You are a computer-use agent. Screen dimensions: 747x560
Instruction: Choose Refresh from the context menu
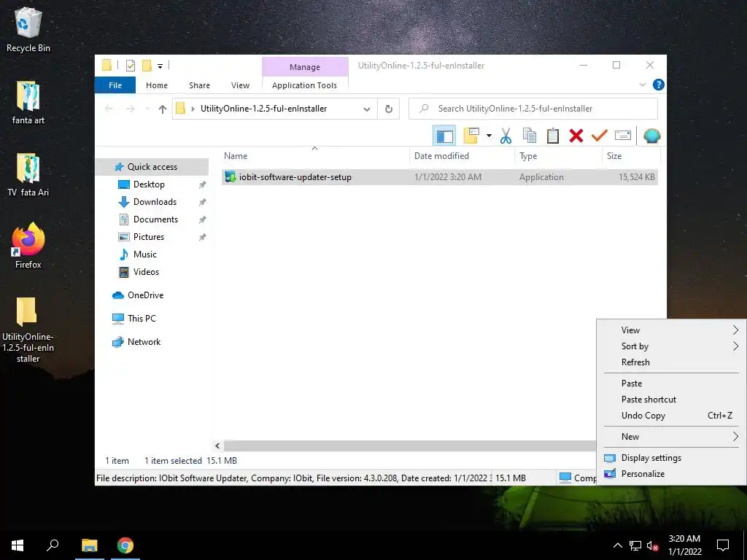point(671,362)
